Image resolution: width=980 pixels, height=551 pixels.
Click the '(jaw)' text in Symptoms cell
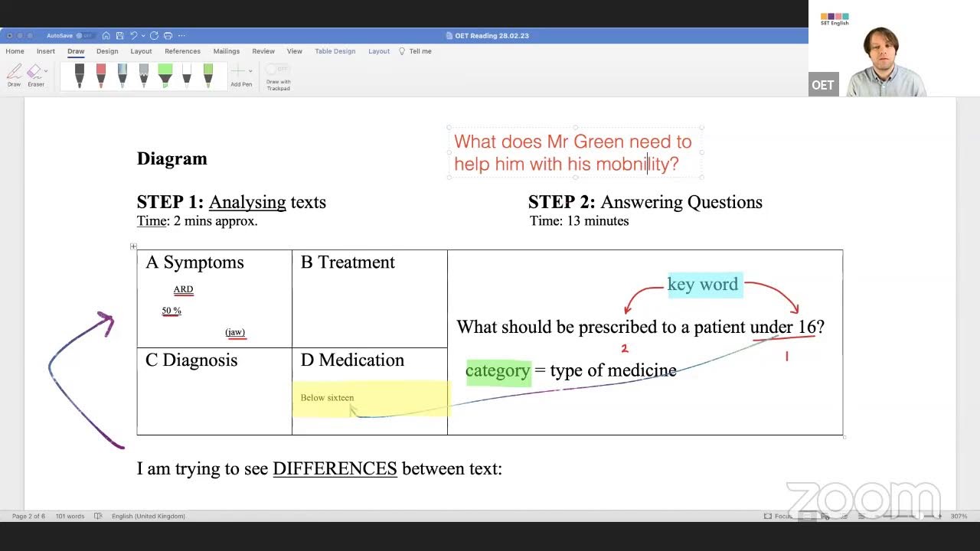coord(235,332)
